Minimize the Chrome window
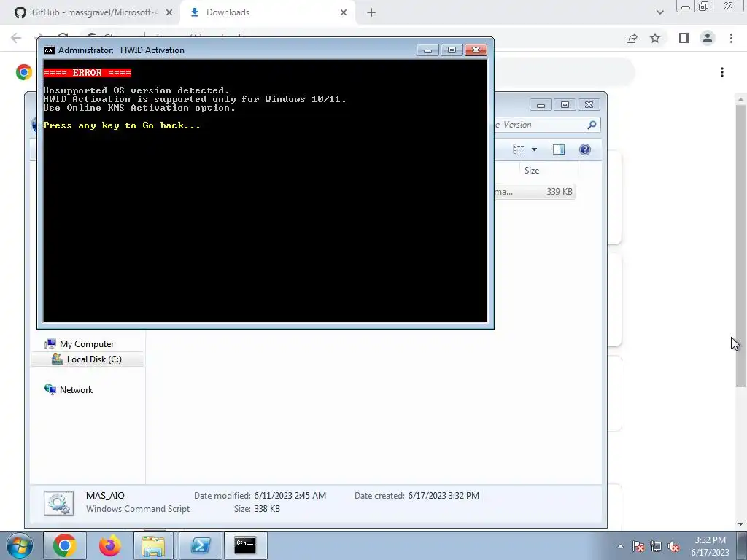Image resolution: width=747 pixels, height=560 pixels. pyautogui.click(x=686, y=7)
